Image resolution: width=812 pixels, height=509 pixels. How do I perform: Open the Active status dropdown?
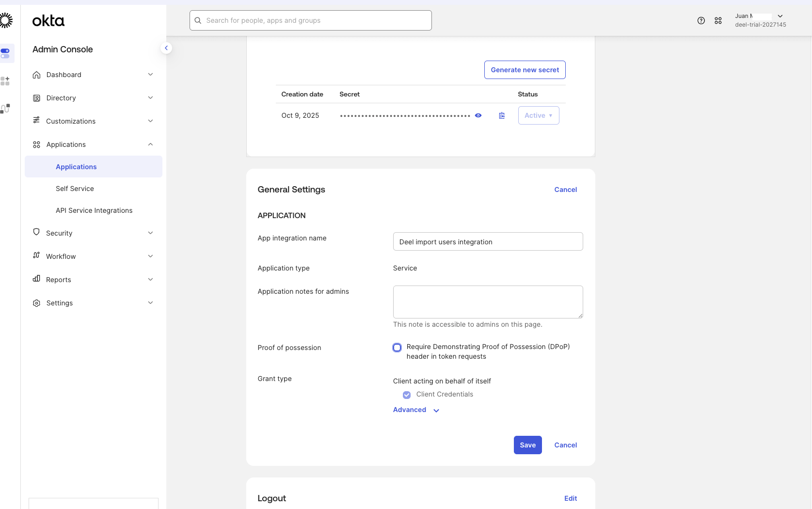click(538, 115)
